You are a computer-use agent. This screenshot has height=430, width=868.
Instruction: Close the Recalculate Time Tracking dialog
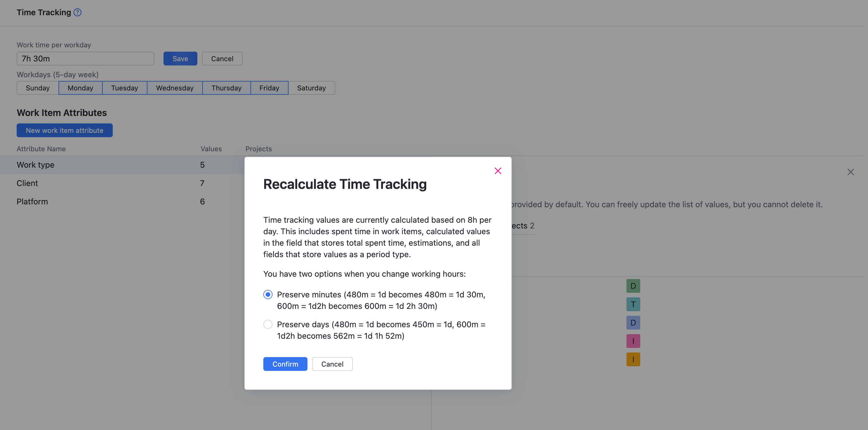(498, 171)
